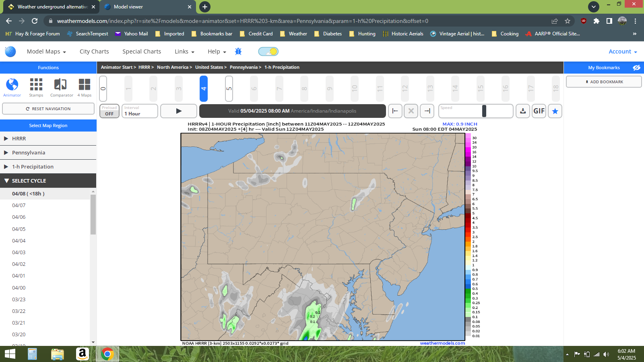Change the Interval 1 Hour setting
Viewport: 644px width, 362px height.
pyautogui.click(x=140, y=111)
